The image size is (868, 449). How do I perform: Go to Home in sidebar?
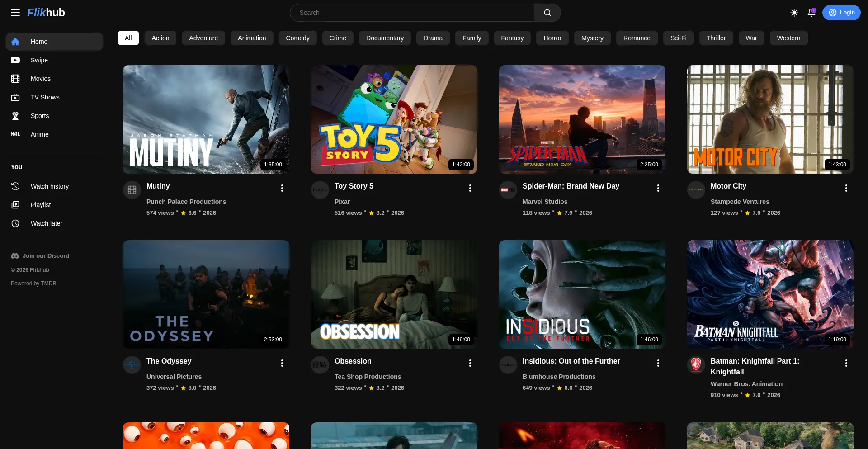(54, 42)
